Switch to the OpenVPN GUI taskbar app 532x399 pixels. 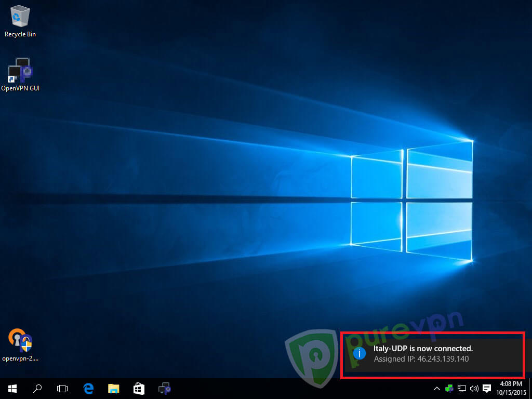coord(165,389)
